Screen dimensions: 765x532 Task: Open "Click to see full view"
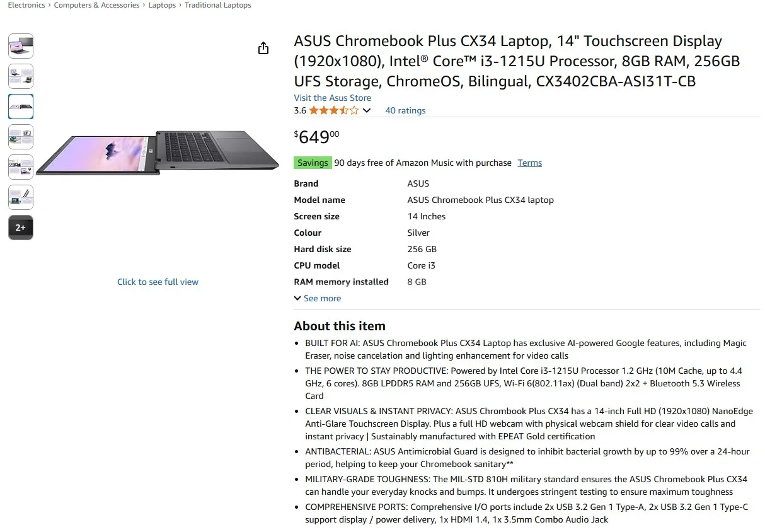158,282
